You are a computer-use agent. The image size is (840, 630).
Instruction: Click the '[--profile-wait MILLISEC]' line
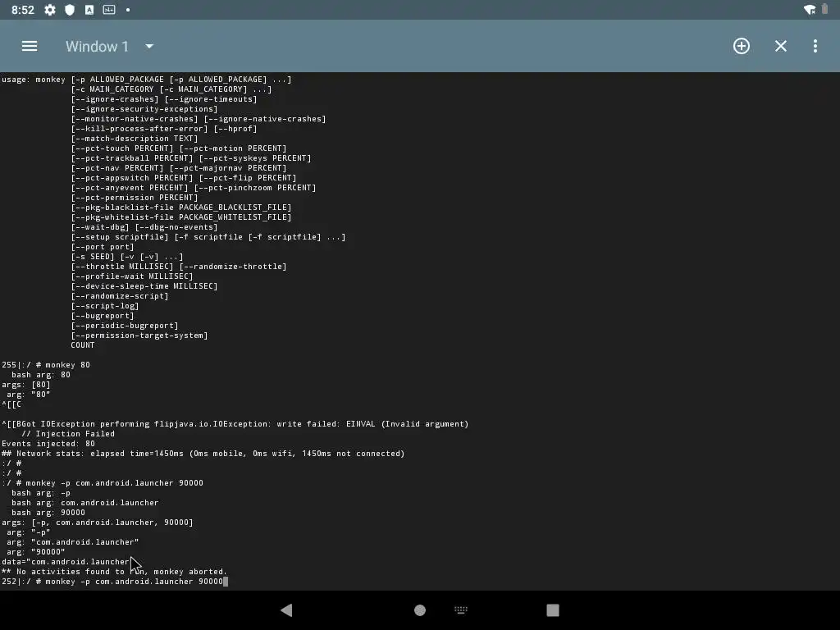click(x=132, y=276)
